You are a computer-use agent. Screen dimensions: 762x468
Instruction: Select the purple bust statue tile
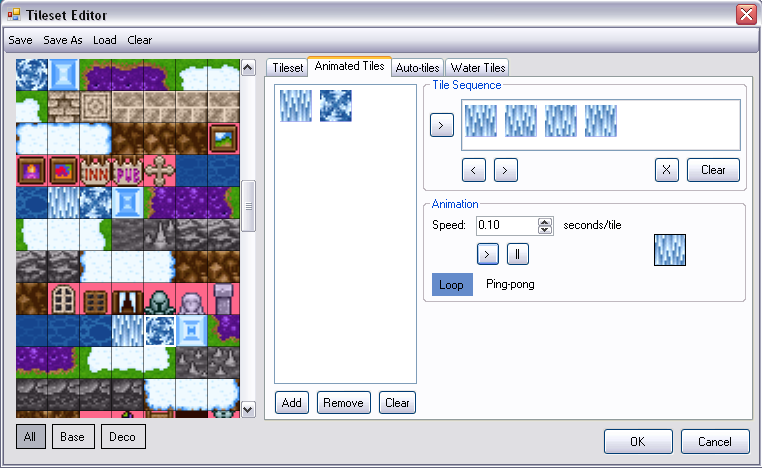click(191, 299)
